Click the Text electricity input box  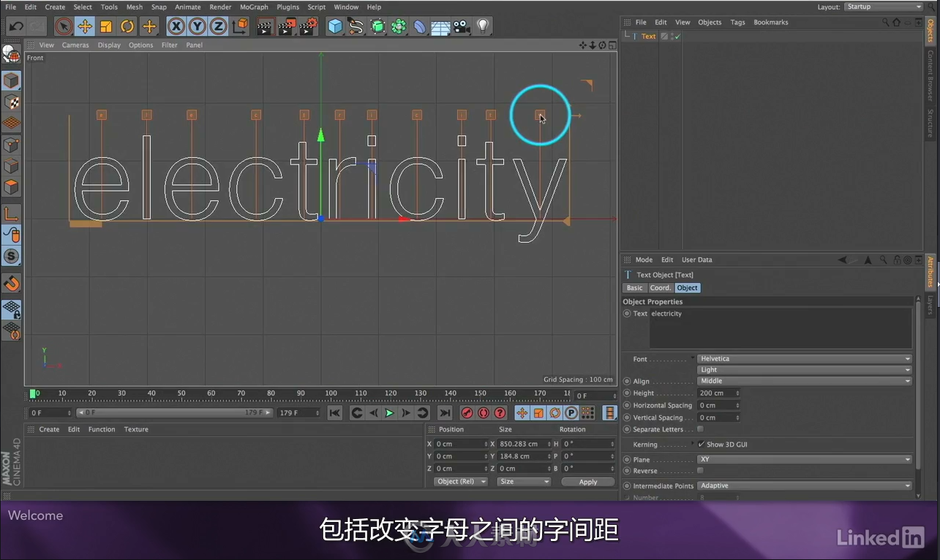(x=781, y=328)
